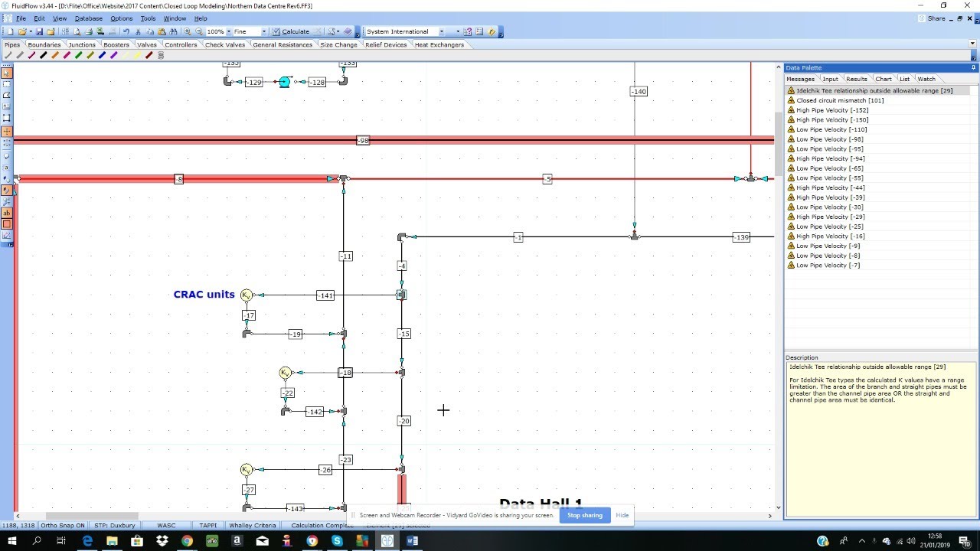The image size is (980, 551).
Task: Open Google Chrome from the taskbar
Action: click(187, 540)
